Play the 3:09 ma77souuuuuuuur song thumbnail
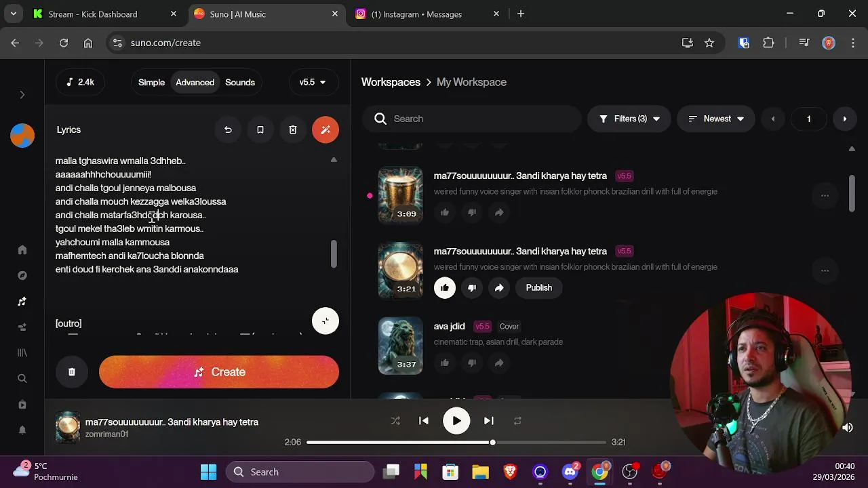 pos(400,196)
